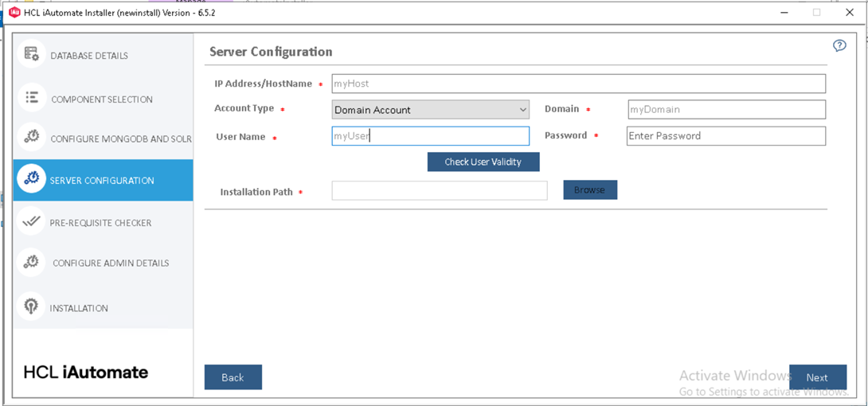Screen dimensions: 868x406
Task: Click the Server Configuration gear icon
Action: coord(31,178)
